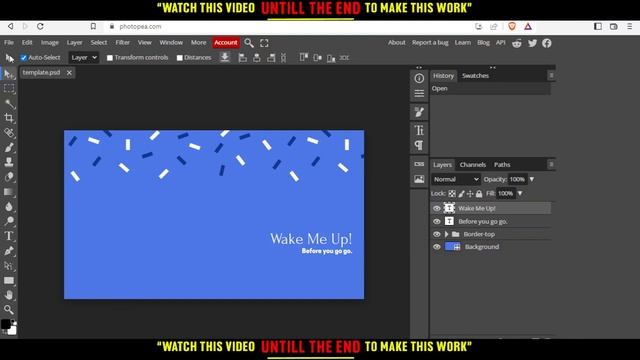
Task: Toggle lock transparent pixels
Action: (x=452, y=193)
